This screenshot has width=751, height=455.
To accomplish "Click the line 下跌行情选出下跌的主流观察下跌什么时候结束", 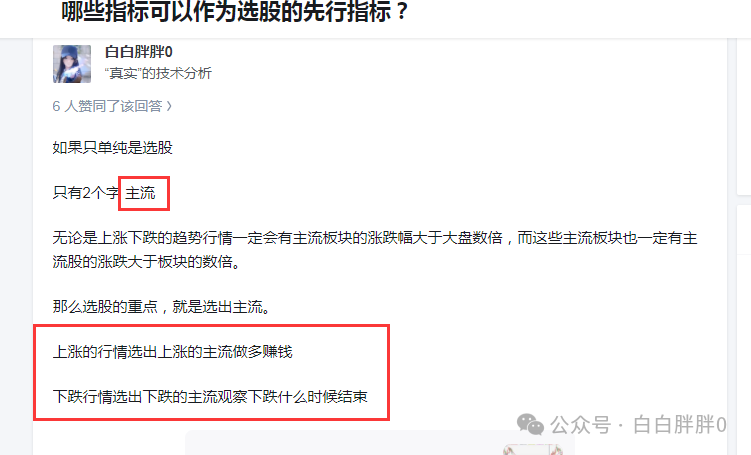I will pyautogui.click(x=210, y=397).
